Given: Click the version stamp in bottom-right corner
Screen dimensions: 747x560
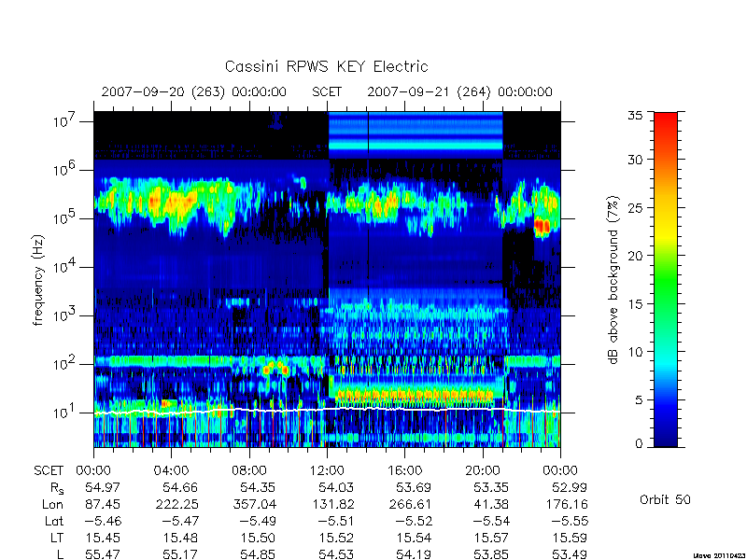Looking at the screenshot, I should (719, 555).
